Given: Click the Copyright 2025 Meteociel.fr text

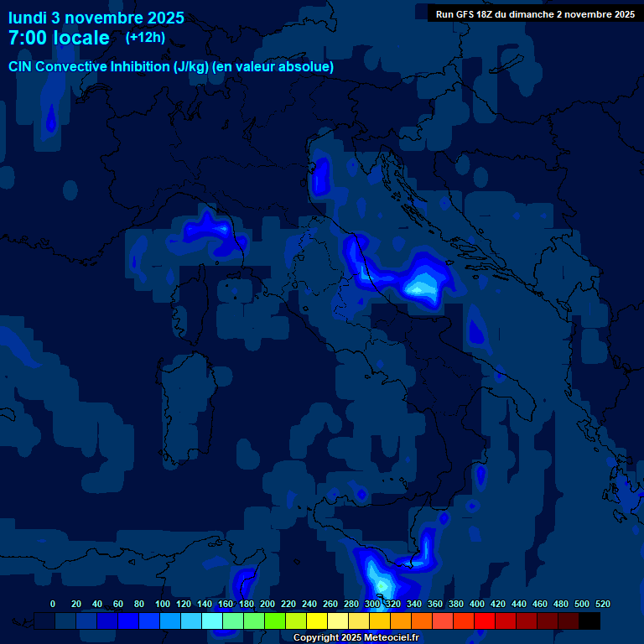Looking at the screenshot, I should point(356,637).
